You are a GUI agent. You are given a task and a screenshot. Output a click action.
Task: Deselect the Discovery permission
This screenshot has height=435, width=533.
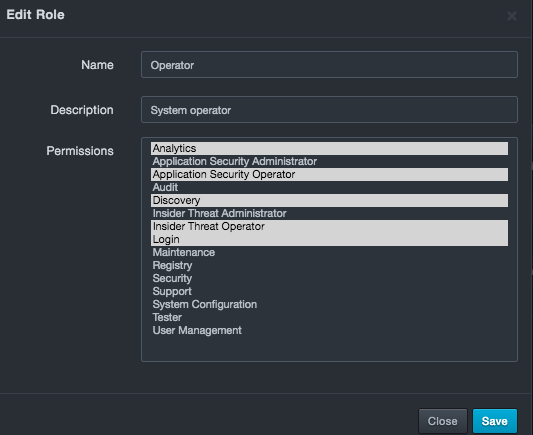tap(329, 201)
